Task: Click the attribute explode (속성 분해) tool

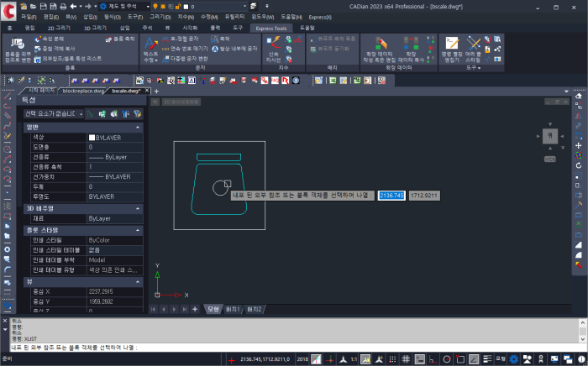Action: tap(49, 39)
